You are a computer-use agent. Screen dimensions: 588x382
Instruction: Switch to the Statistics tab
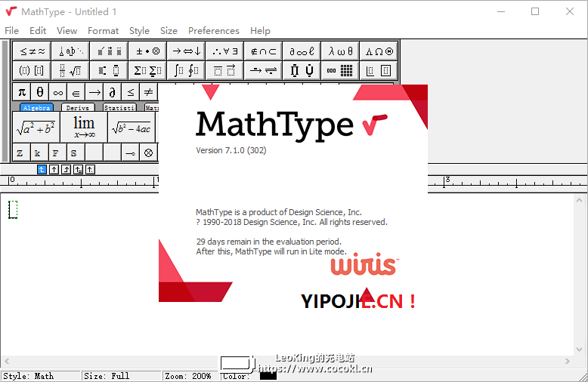pos(119,107)
